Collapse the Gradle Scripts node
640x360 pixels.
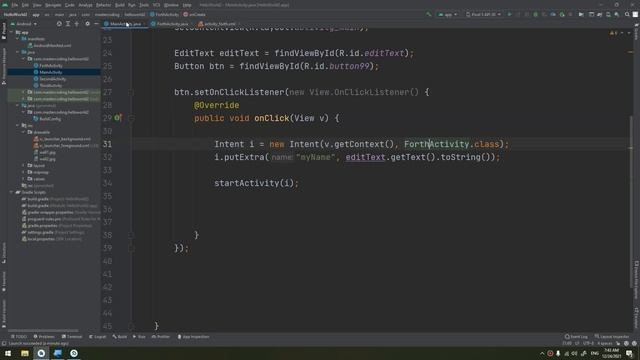coord(12,192)
